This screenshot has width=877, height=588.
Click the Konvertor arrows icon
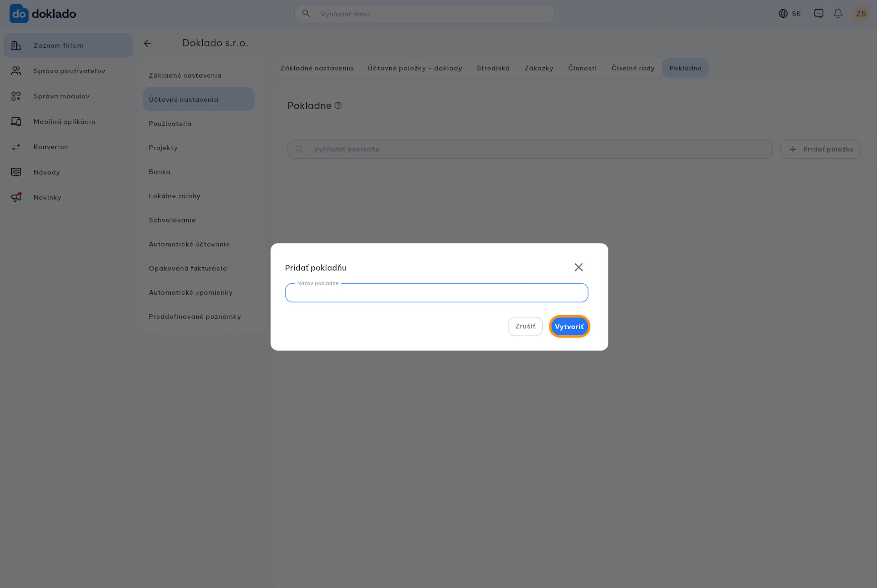point(16,147)
